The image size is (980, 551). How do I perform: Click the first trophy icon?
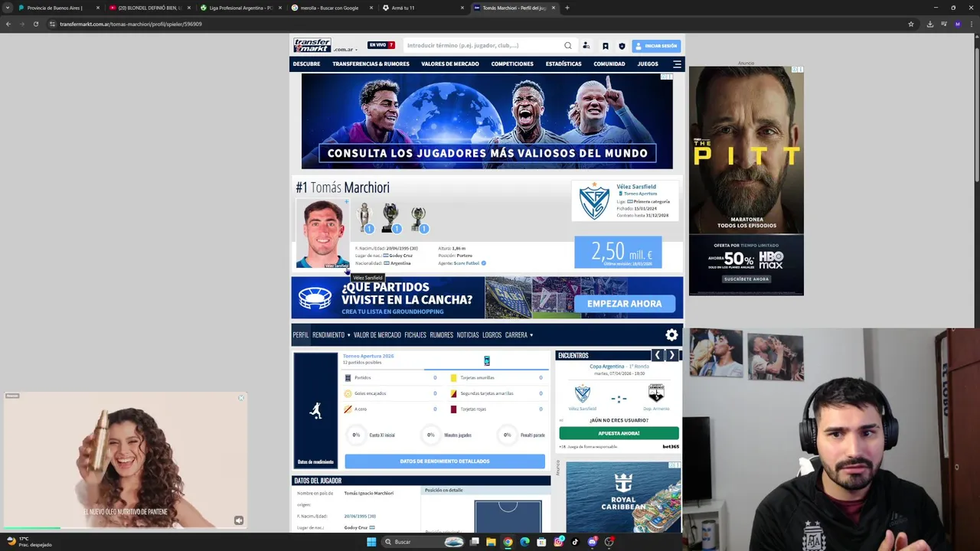[365, 218]
